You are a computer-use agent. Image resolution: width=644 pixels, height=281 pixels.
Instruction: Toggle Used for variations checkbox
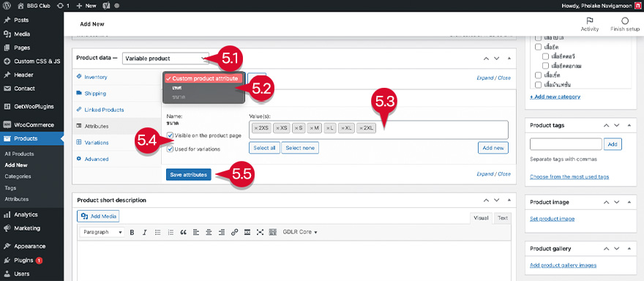(170, 149)
